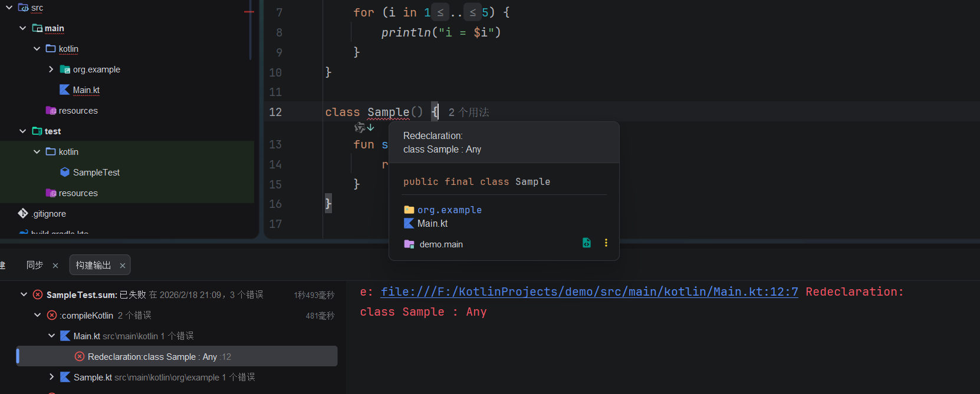Click the Kotlin icon of Main.kt in project tree

coord(65,90)
